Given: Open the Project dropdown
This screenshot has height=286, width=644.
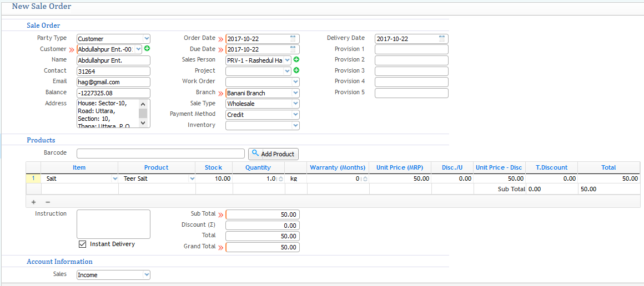Looking at the screenshot, I should (288, 70).
